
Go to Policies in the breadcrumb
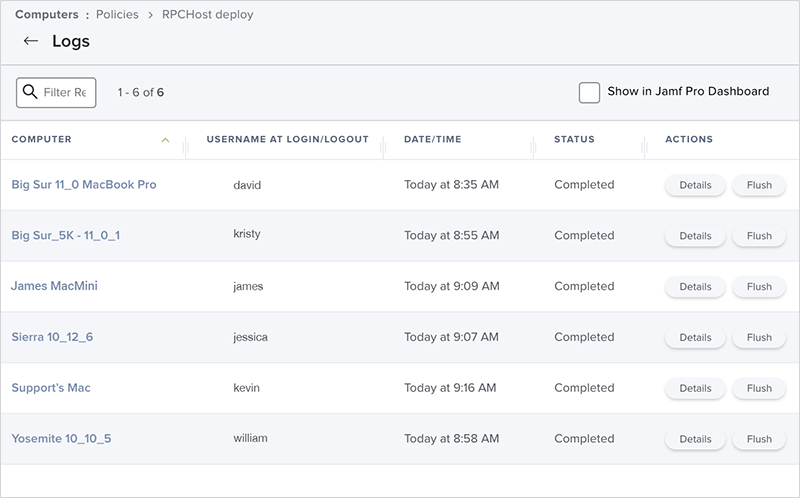117,15
